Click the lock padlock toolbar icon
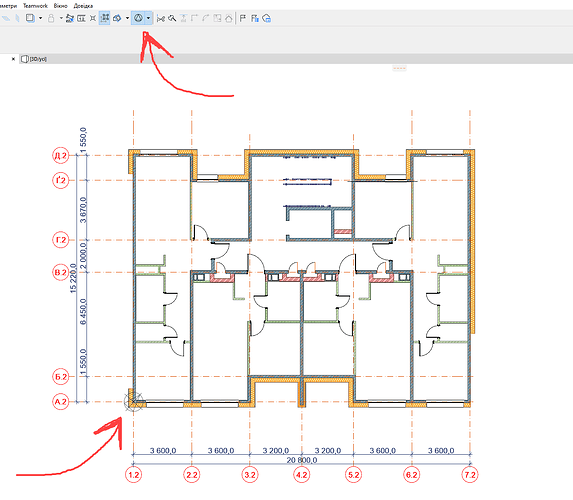 [x=51, y=18]
